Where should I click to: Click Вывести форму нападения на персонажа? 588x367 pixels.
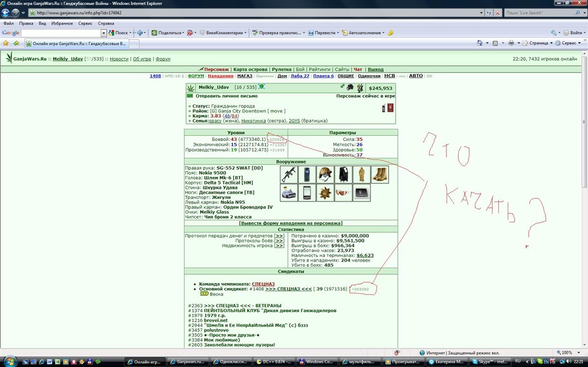click(x=291, y=223)
